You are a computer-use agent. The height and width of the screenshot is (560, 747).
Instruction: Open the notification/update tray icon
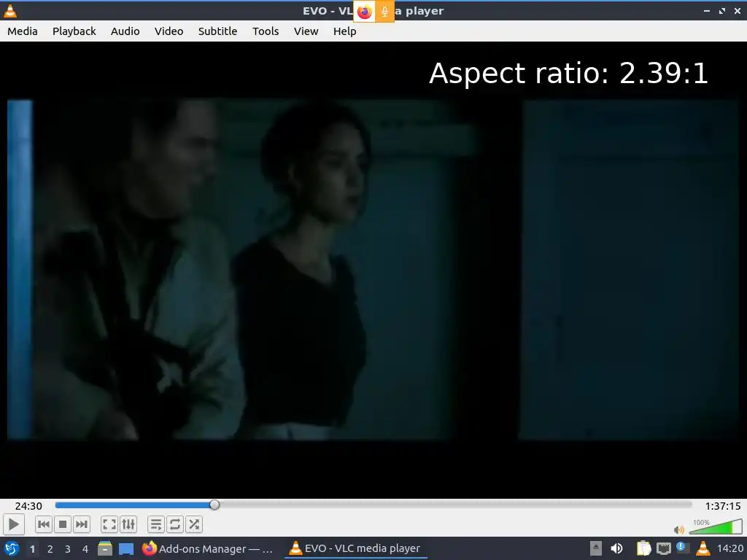click(683, 548)
